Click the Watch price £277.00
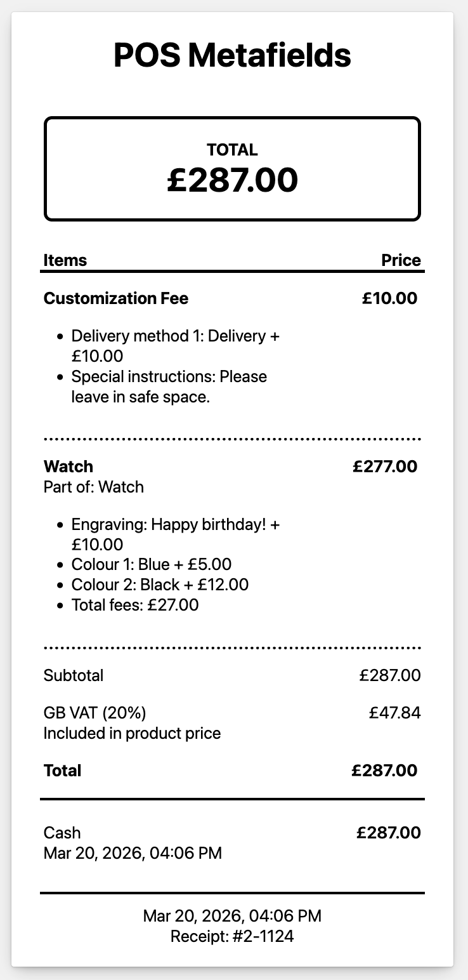Viewport: 468px width, 980px height. (x=385, y=467)
